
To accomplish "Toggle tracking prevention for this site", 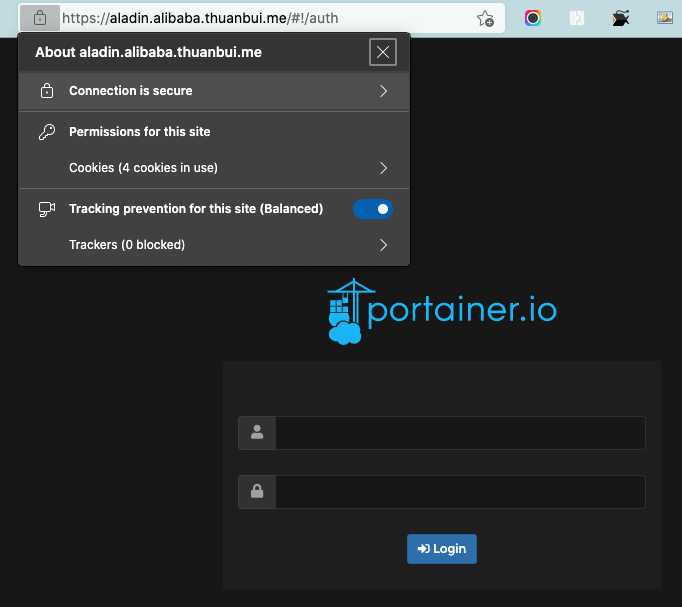I will 373,209.
